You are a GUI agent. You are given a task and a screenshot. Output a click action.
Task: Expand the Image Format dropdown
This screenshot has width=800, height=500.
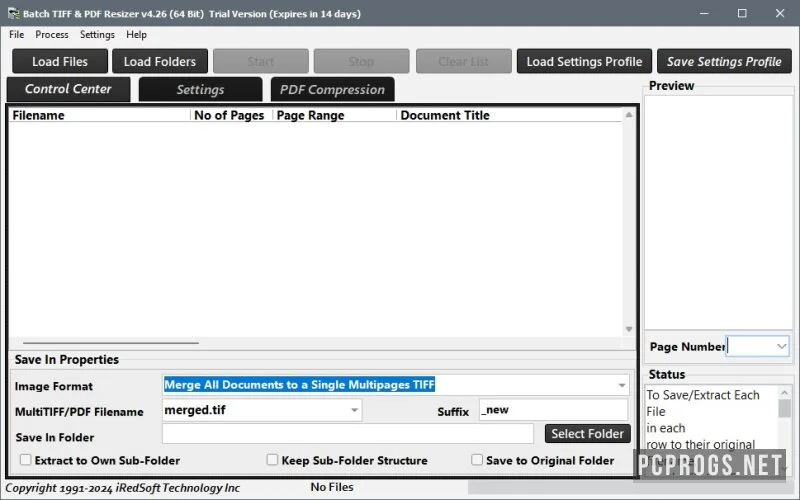click(x=621, y=385)
